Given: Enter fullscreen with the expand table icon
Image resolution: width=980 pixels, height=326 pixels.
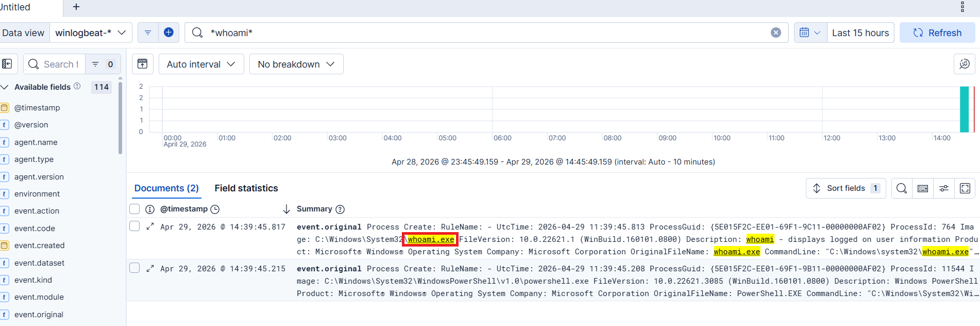Looking at the screenshot, I should (x=965, y=188).
